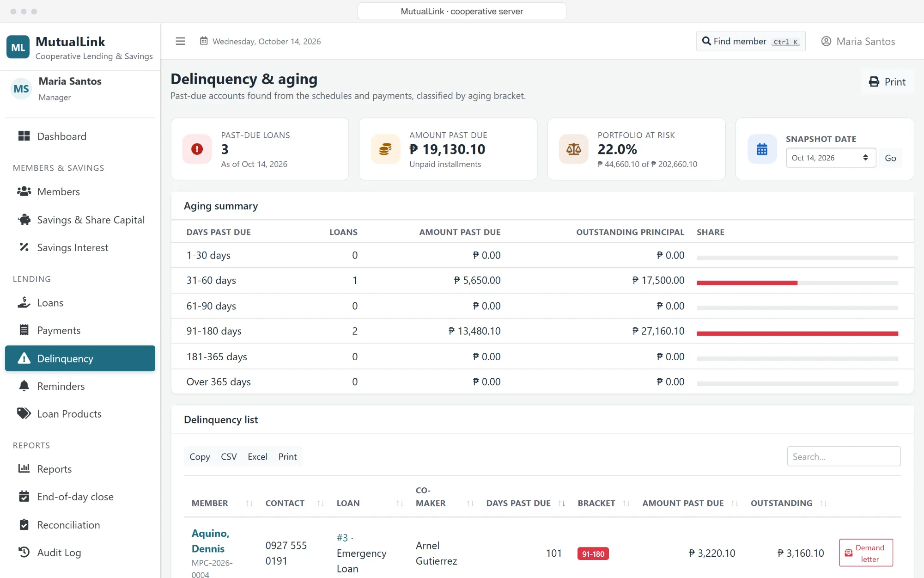Go to Members page
924x578 pixels.
click(80, 191)
